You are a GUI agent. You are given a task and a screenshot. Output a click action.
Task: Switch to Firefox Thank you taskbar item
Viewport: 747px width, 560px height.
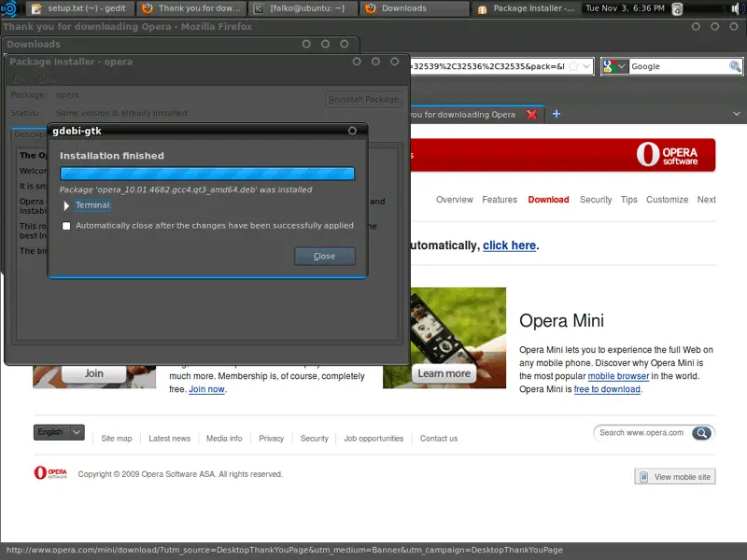192,8
